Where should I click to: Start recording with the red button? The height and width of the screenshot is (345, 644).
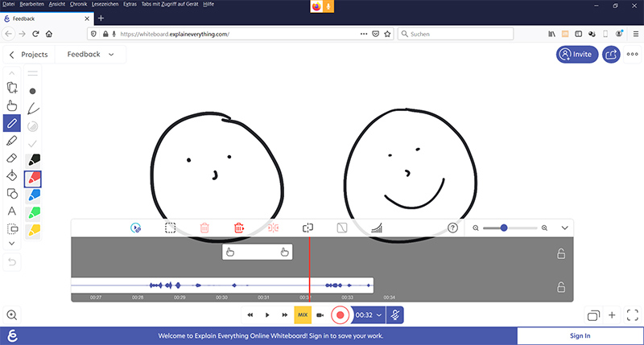340,315
